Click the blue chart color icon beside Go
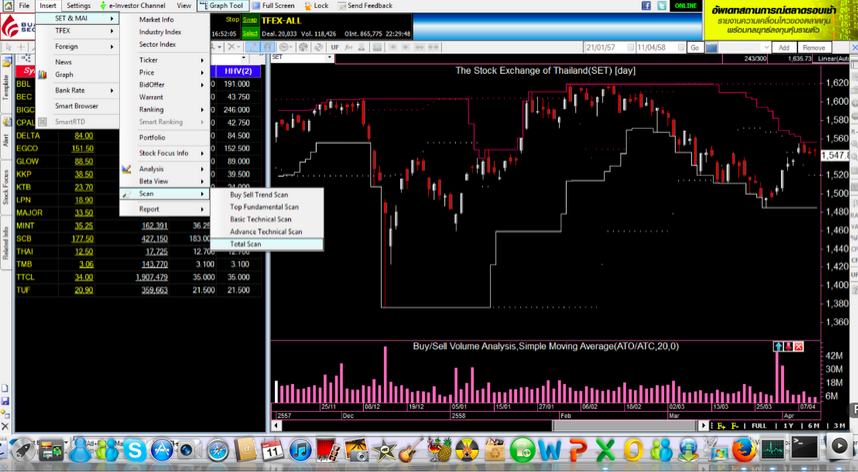The height and width of the screenshot is (472, 858). (711, 48)
